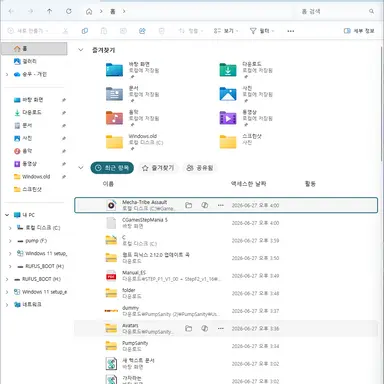Click the Rename icon in toolbar
This screenshot has width=384, height=384.
[123, 31]
